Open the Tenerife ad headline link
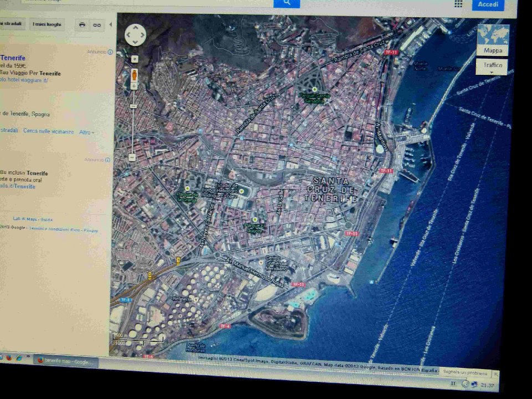Image resolution: width=532 pixels, height=399 pixels. tap(13, 58)
